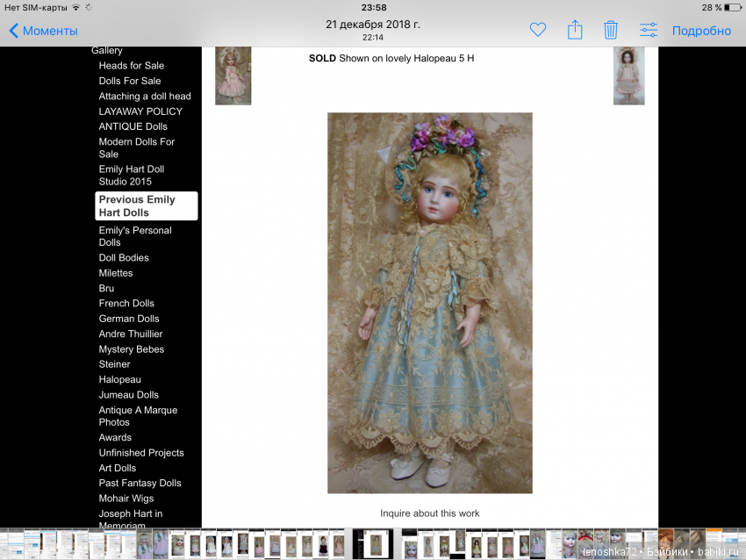Image resolution: width=746 pixels, height=560 pixels.
Task: Open the edit adjustments sliders icon
Action: pyautogui.click(x=649, y=31)
